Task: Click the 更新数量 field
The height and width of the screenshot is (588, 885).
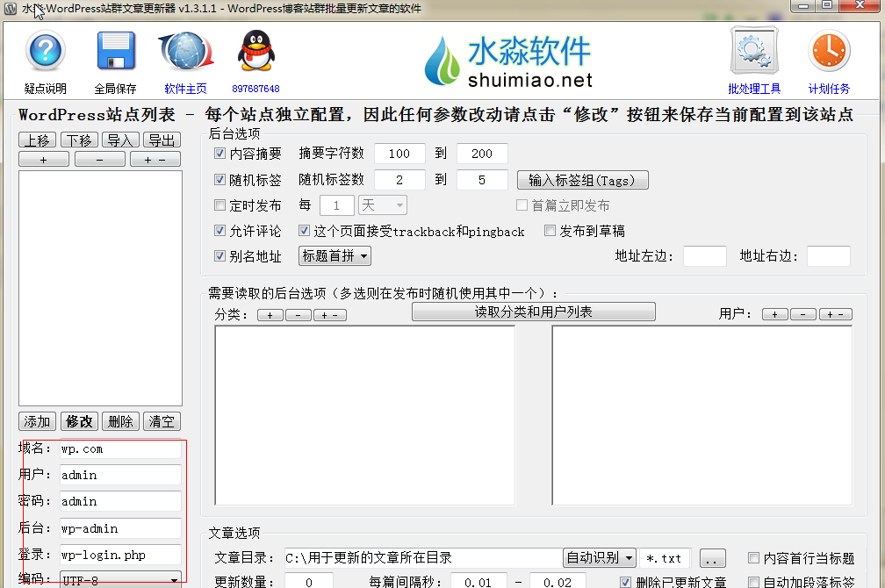Action: pyautogui.click(x=309, y=581)
